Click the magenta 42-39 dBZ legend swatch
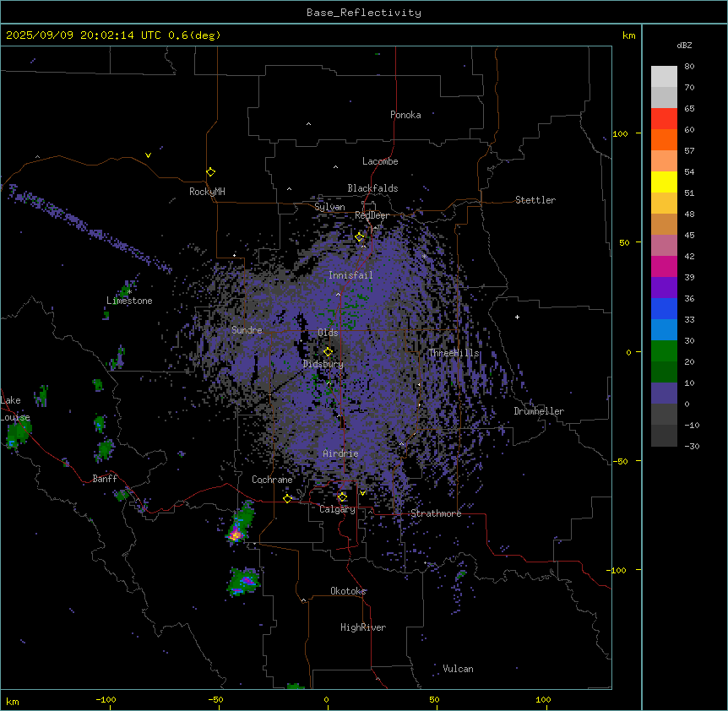728x711 pixels. 664,266
